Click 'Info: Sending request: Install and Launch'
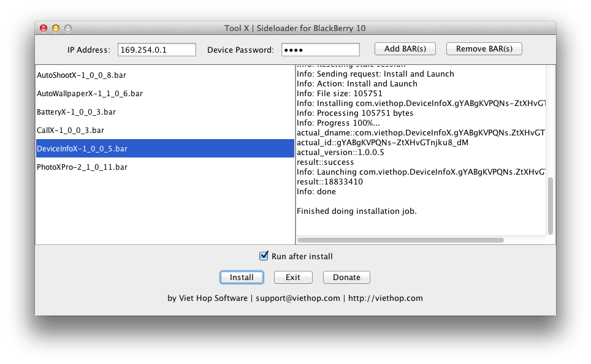This screenshot has height=364, width=591. pos(375,74)
